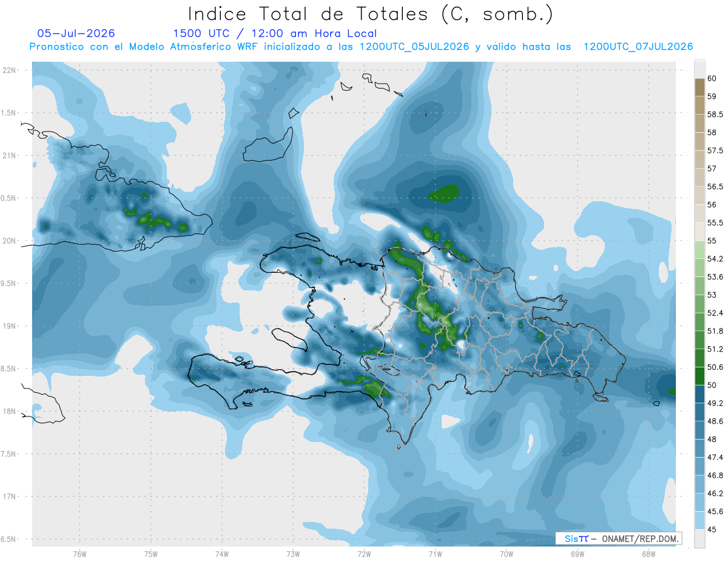Click the colorbar value 58.5
Image resolution: width=728 pixels, height=562 pixels.
tap(715, 115)
